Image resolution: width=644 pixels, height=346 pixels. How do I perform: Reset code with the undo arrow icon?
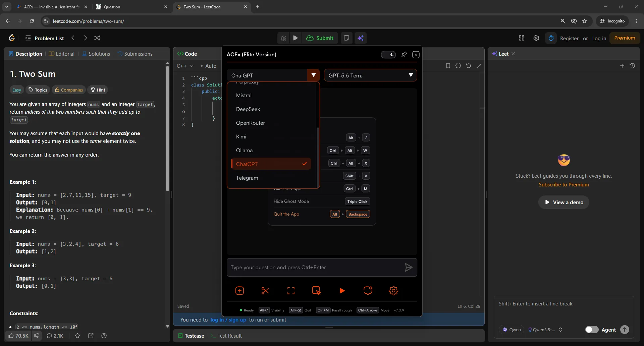469,66
